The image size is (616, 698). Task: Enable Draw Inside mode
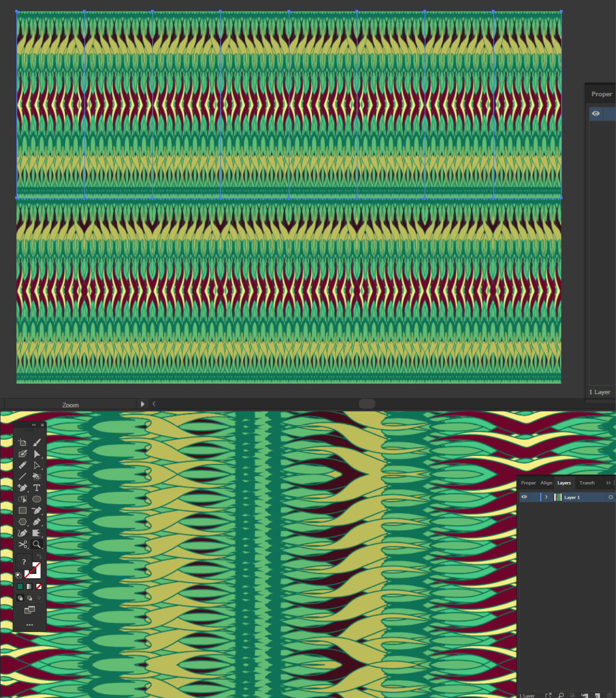click(39, 598)
